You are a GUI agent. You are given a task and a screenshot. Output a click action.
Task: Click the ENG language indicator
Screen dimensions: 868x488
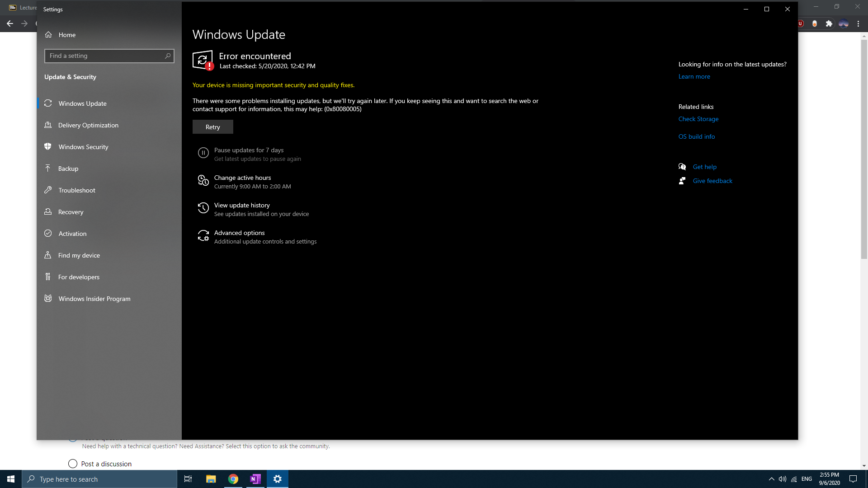pyautogui.click(x=807, y=479)
